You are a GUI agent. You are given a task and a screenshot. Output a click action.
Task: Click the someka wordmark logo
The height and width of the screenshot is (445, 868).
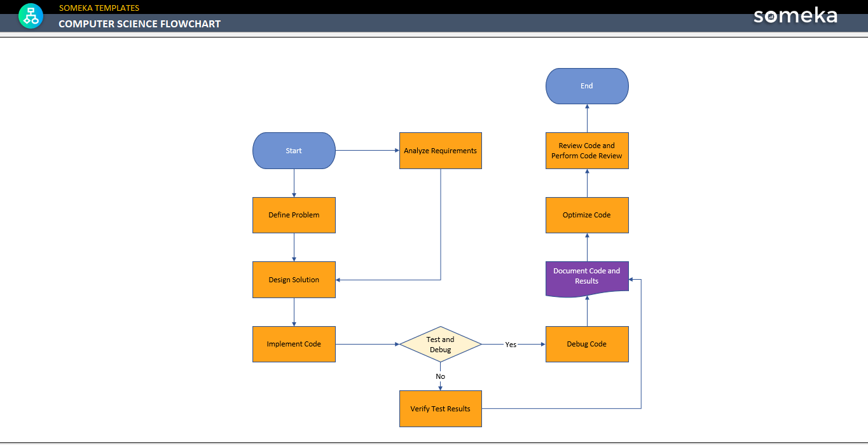(795, 16)
